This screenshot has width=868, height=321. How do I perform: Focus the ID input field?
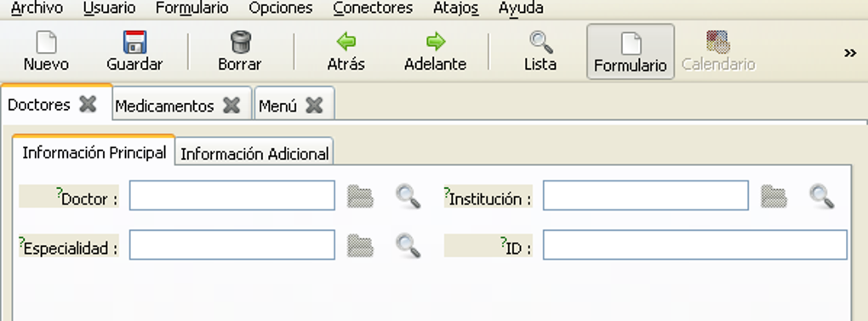(x=694, y=244)
